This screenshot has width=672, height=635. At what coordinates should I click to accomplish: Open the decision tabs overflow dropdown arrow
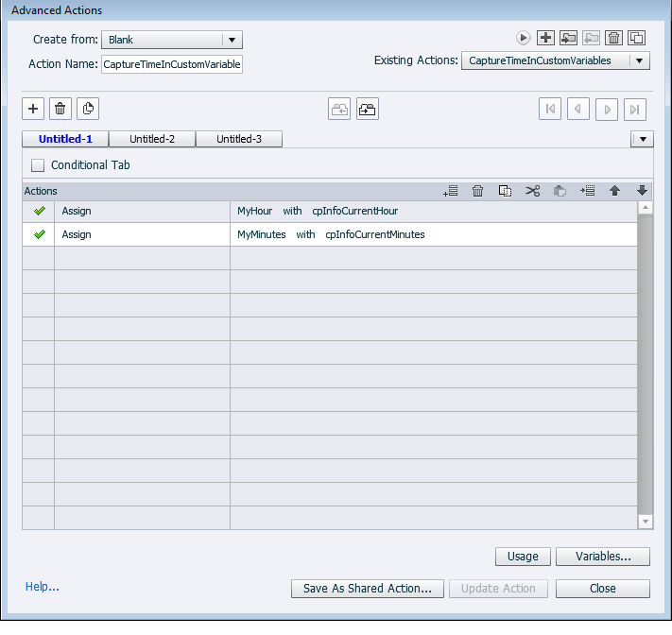[642, 139]
